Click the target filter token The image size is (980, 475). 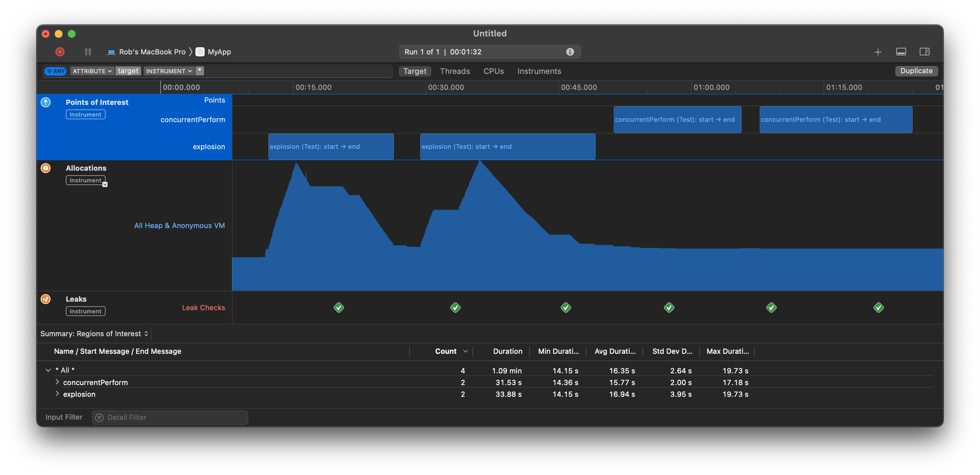[x=128, y=71]
